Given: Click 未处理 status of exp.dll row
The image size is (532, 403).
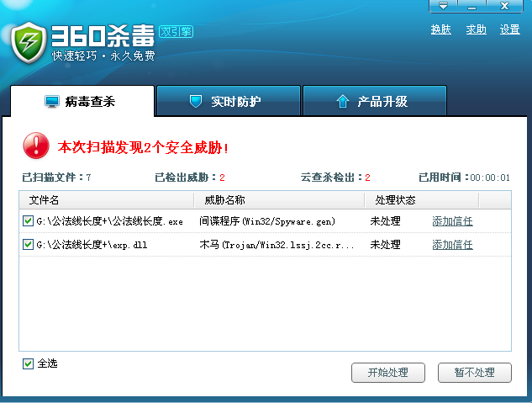Looking at the screenshot, I should tap(385, 245).
